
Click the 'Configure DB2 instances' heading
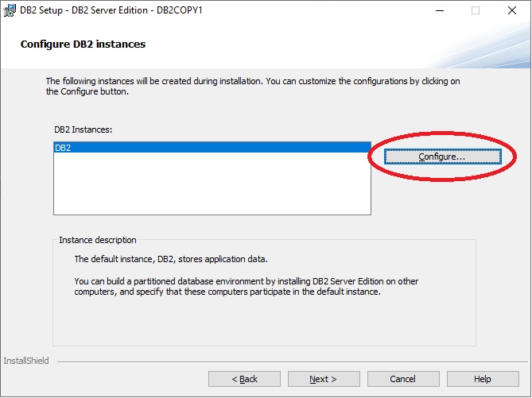(83, 44)
